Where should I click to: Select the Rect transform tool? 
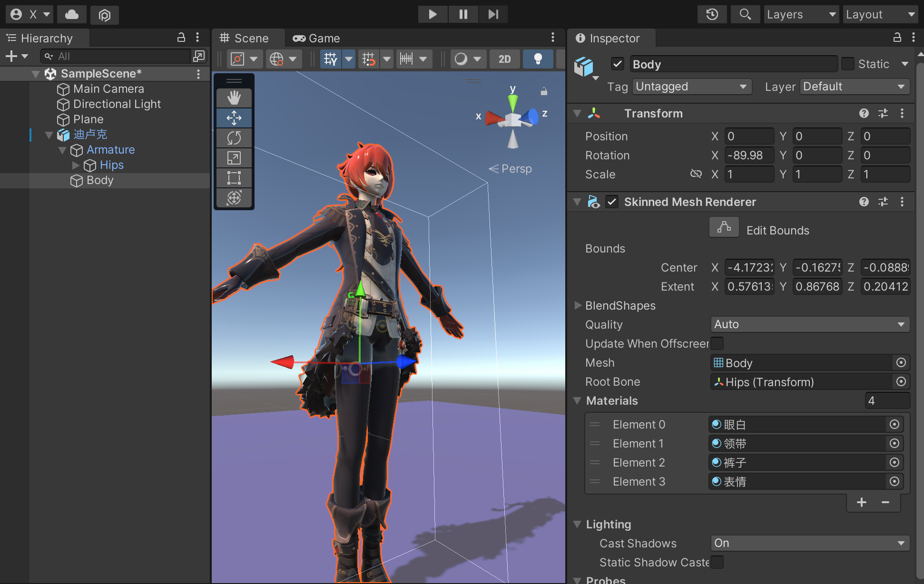234,178
